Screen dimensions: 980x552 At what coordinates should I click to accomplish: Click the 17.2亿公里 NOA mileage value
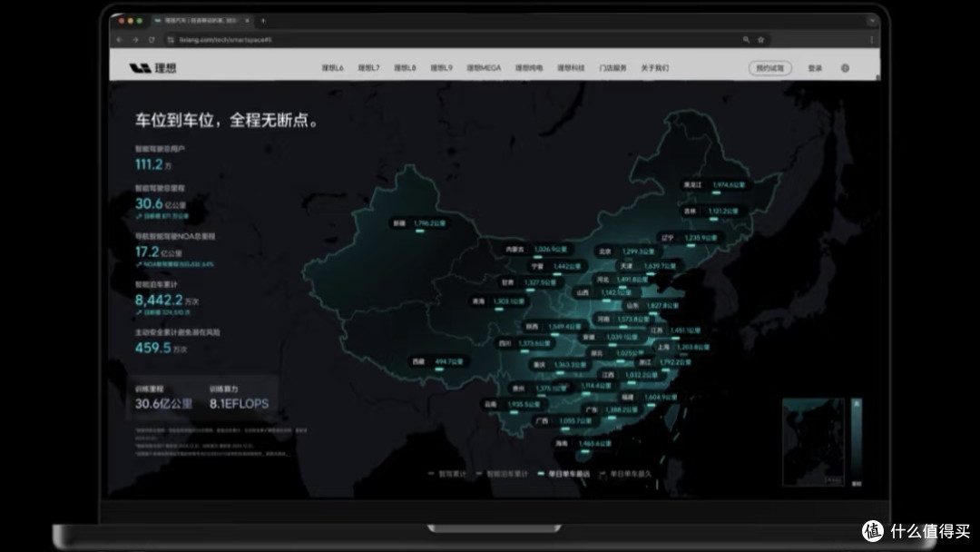tap(159, 251)
